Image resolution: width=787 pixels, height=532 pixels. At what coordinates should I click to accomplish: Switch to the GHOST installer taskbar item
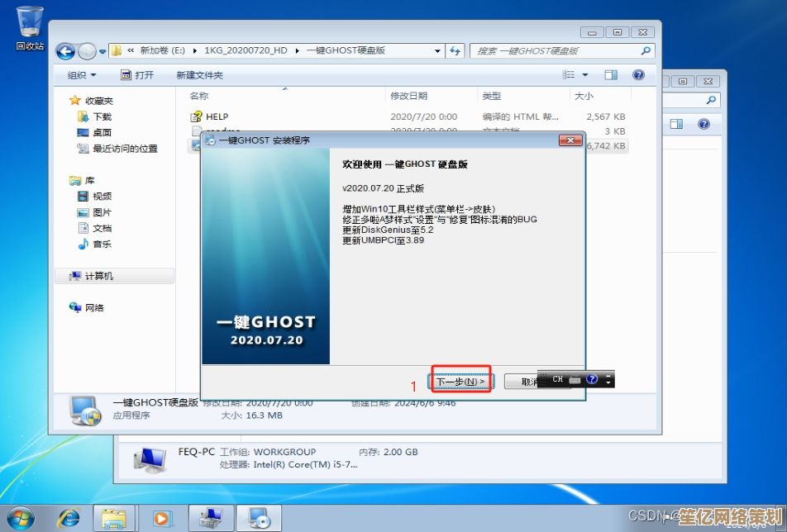coord(259,519)
